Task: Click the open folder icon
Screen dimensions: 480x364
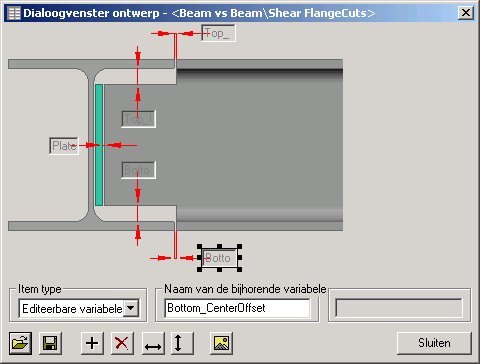Action: coord(20,343)
